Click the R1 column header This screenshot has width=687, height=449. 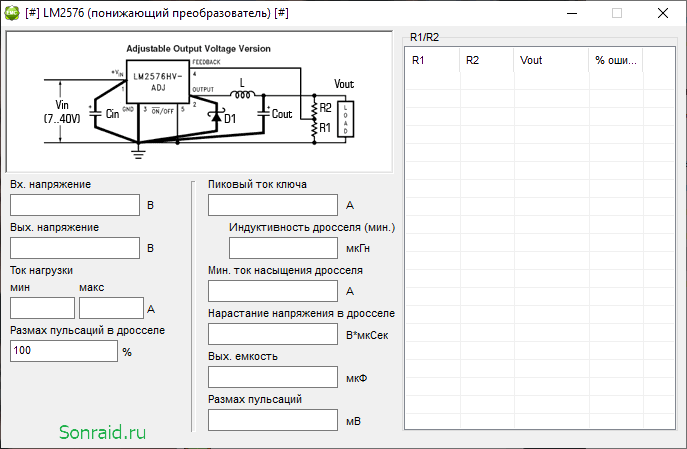coord(432,60)
